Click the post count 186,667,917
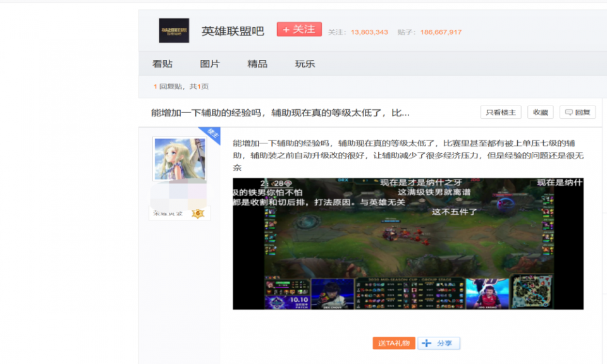 tap(441, 32)
